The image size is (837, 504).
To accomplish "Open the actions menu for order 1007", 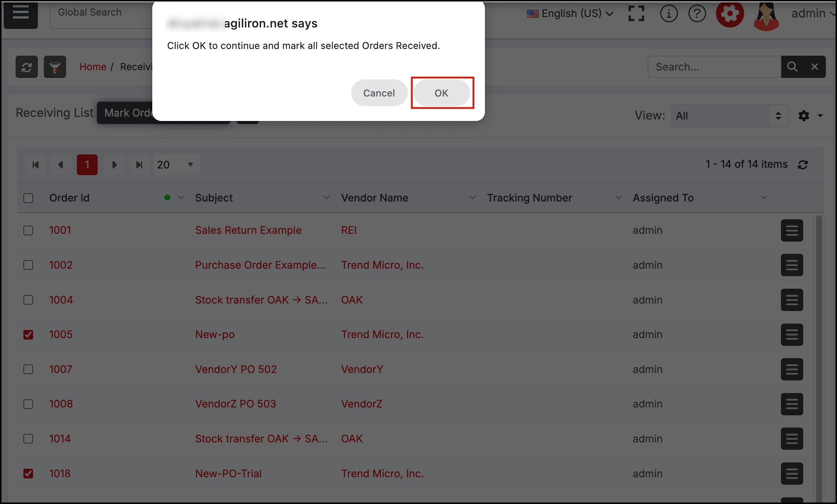I will coord(792,369).
